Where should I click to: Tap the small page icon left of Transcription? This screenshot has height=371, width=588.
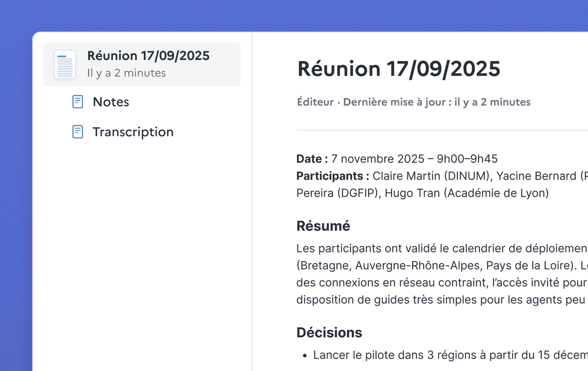click(77, 131)
